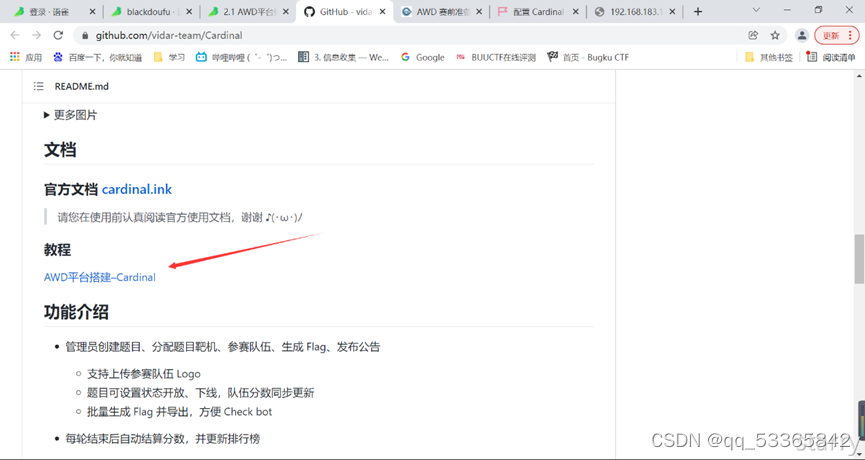The height and width of the screenshot is (460, 865).
Task: Bookmark this page with the star icon
Action: pos(775,35)
